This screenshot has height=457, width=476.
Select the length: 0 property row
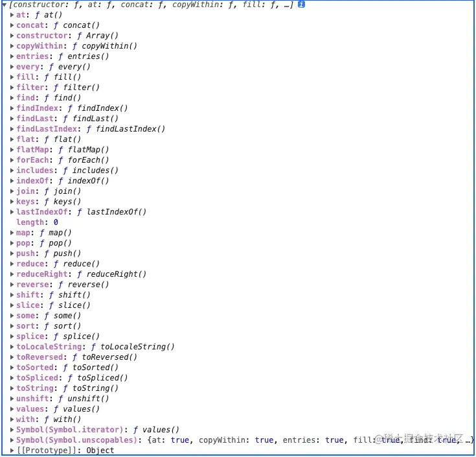[37, 222]
